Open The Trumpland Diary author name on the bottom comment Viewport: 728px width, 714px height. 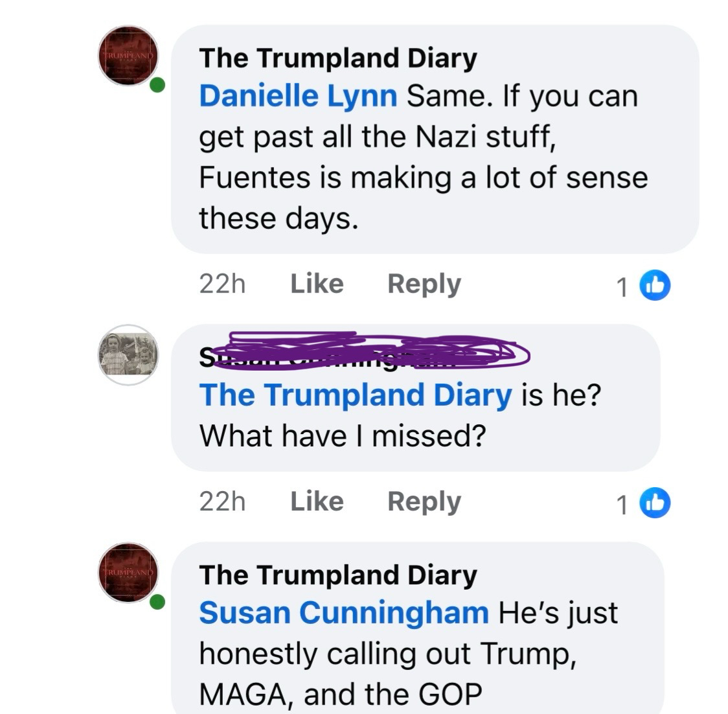[x=337, y=575]
